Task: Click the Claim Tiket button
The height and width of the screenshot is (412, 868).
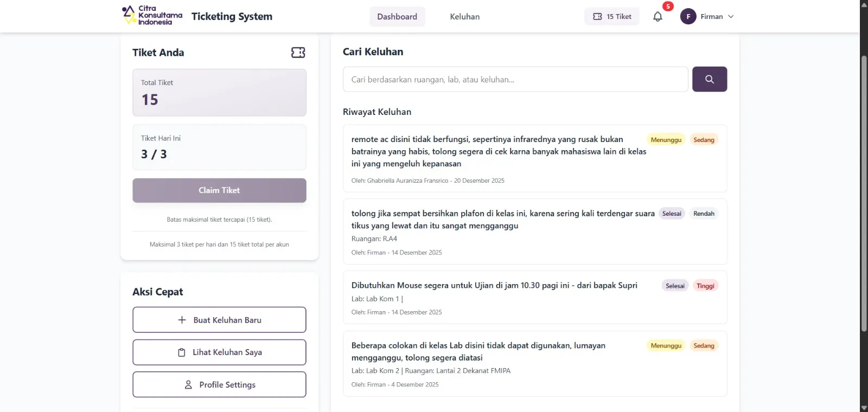Action: [x=219, y=190]
